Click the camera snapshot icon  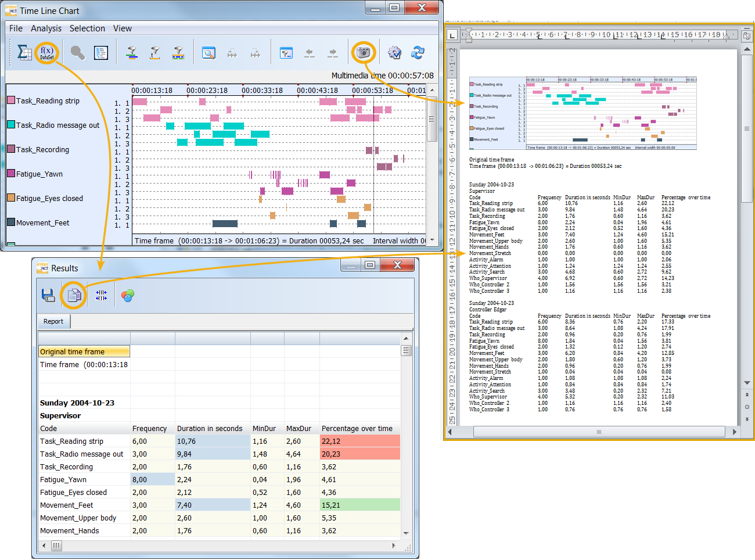coord(364,53)
